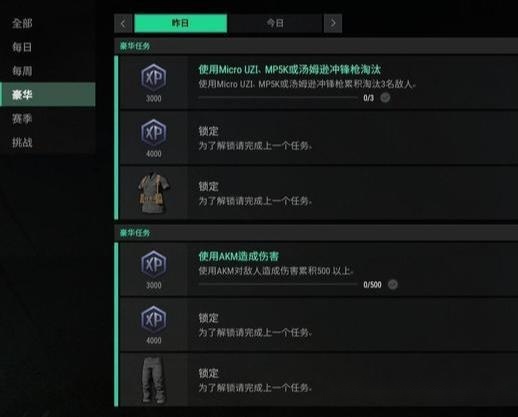The width and height of the screenshot is (518, 417).
Task: Click the AKM damage progress bar
Action: click(x=278, y=284)
